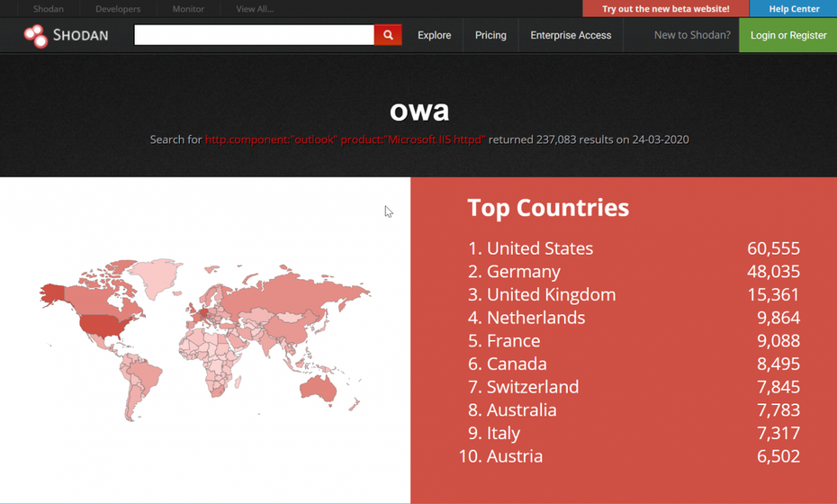The image size is (837, 504).
Task: Click Brazil on the world map
Action: pos(145,373)
